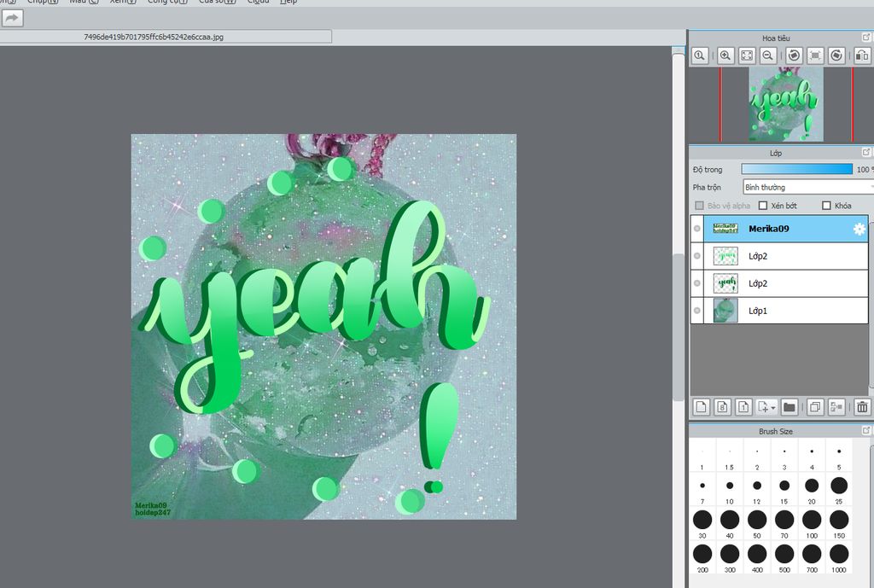
Task: Create a new layer folder
Action: (790, 407)
